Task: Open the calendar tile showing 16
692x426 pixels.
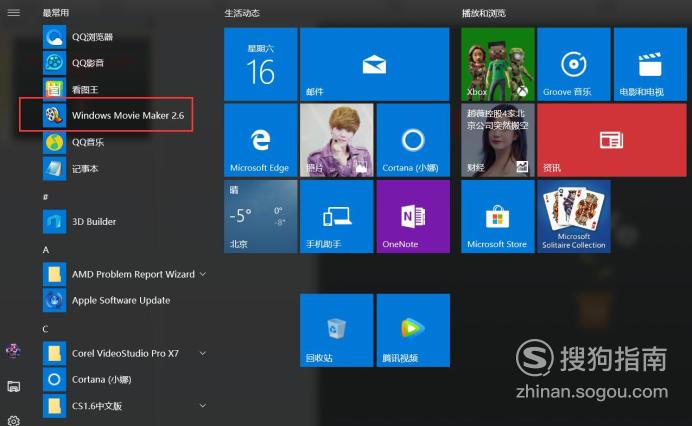Action: click(x=260, y=64)
